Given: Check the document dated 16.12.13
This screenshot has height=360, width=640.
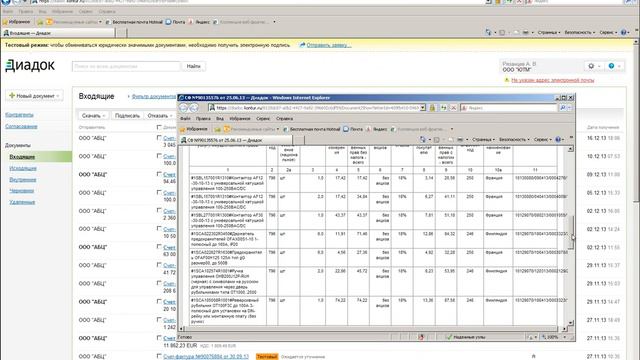Looking at the screenshot, I should point(159,138).
